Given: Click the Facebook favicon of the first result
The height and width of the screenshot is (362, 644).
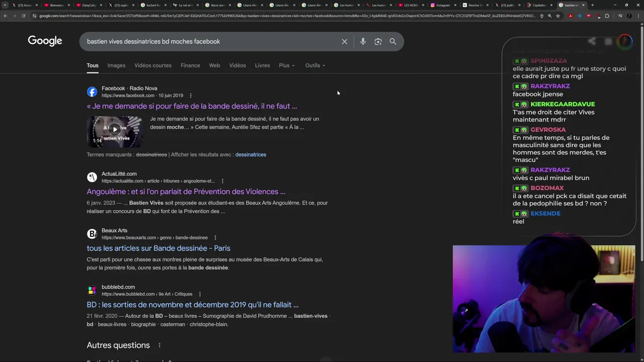Looking at the screenshot, I should (x=92, y=92).
